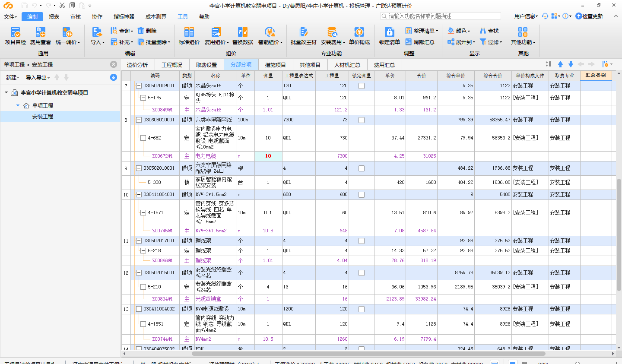Click the row height adjust icon above table
The height and width of the screenshot is (364, 622).
point(549,64)
